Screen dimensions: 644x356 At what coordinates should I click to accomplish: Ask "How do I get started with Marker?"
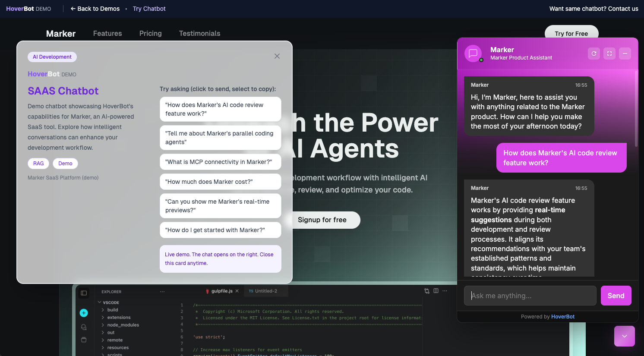pos(221,230)
